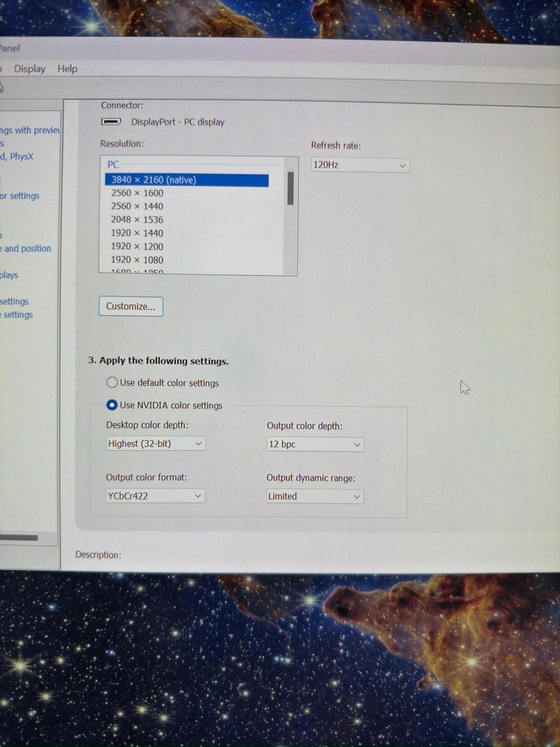Screen dimensions: 560x747
Task: Open Output color depth 12 bpc dropdown
Action: click(315, 445)
